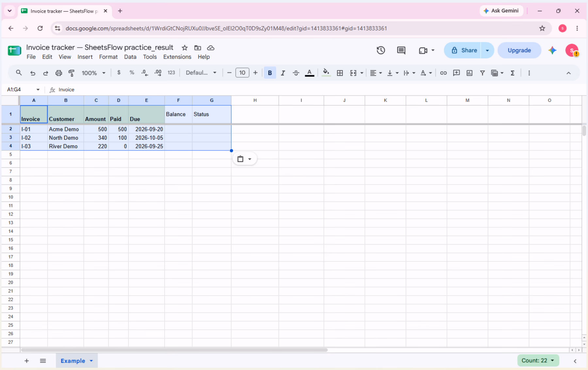
Task: Open the Default font dropdown
Action: coord(201,73)
